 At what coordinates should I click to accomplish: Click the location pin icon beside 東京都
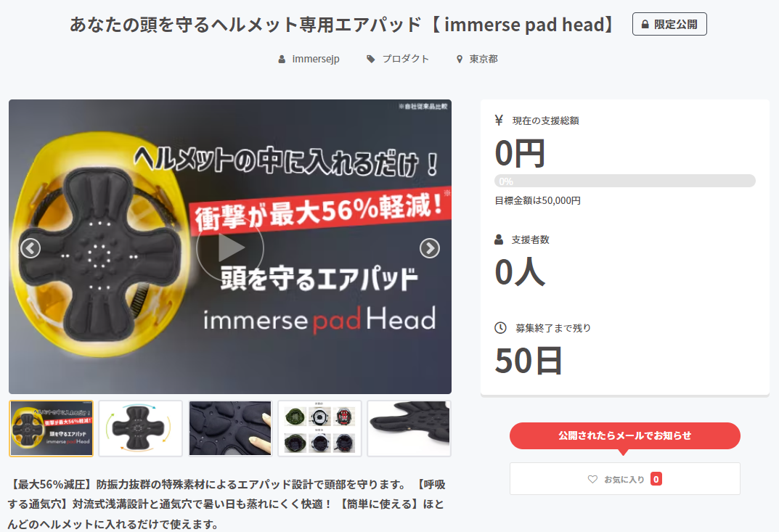click(459, 59)
